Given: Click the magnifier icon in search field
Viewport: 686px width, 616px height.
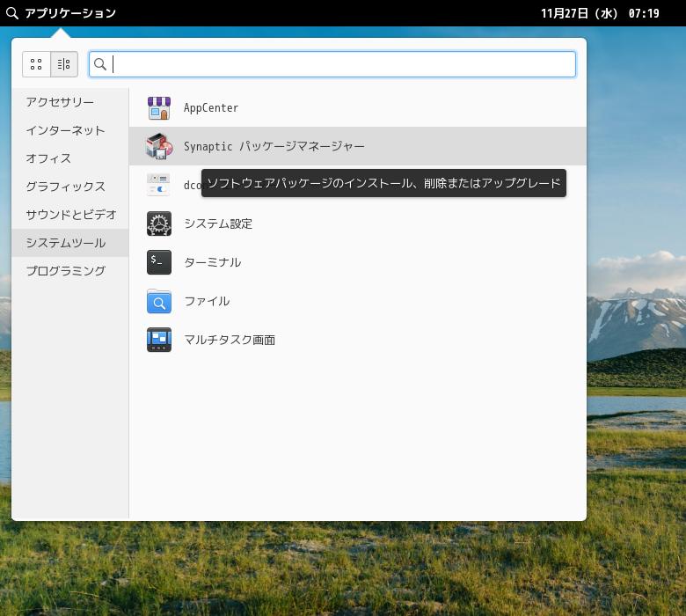Looking at the screenshot, I should click(100, 64).
